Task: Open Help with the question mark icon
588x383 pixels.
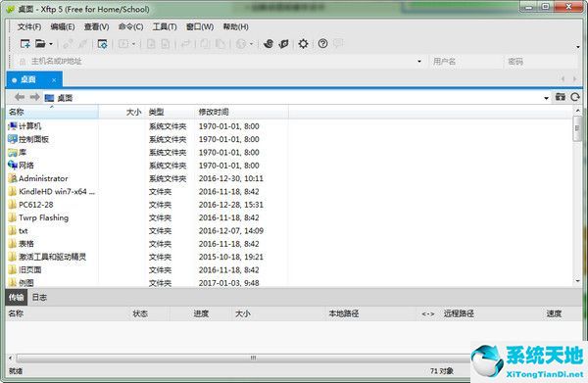Action: coord(322,44)
